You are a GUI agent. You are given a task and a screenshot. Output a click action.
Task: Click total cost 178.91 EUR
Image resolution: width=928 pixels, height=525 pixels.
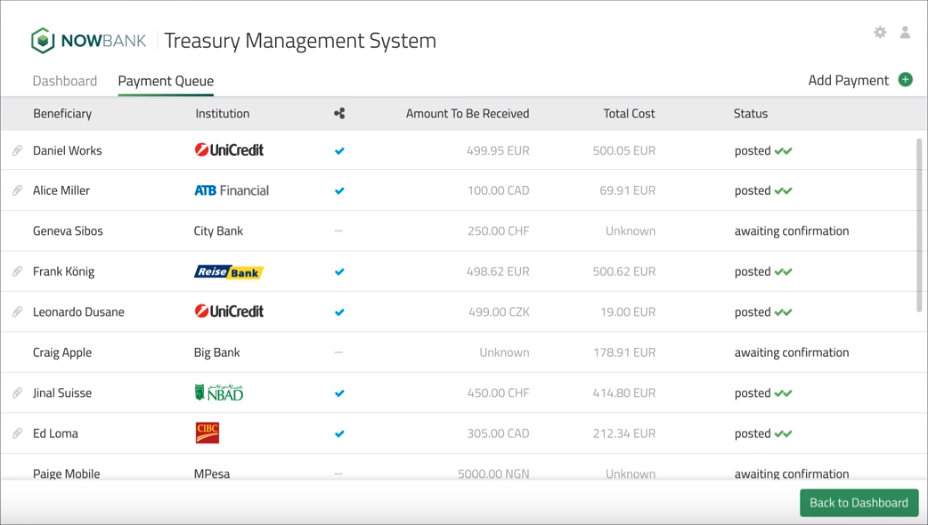point(624,353)
